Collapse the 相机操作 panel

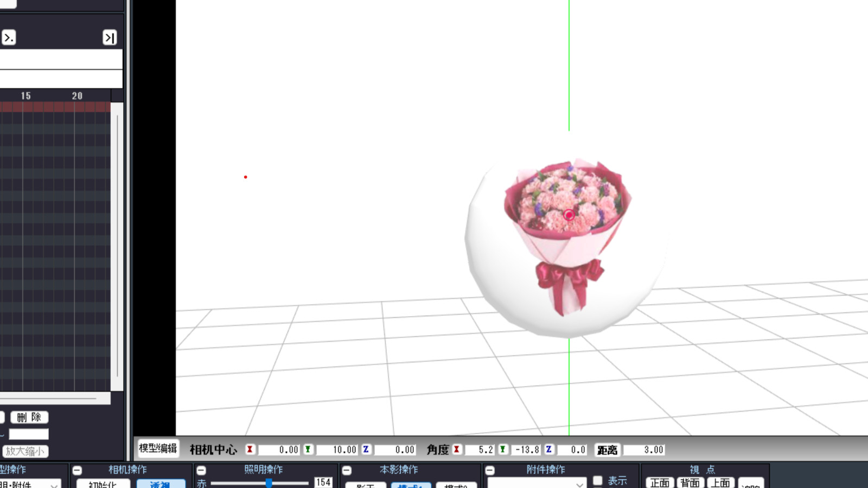(78, 471)
